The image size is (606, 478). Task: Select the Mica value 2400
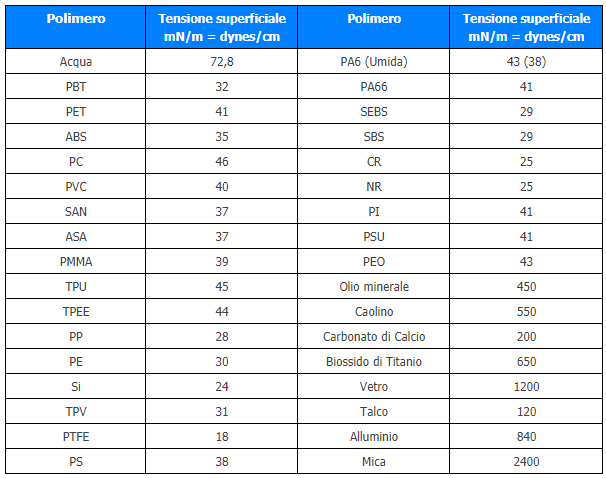pos(526,461)
